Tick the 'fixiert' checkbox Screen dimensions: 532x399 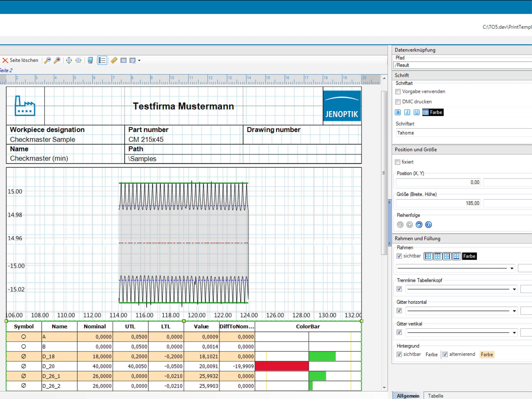click(x=398, y=162)
